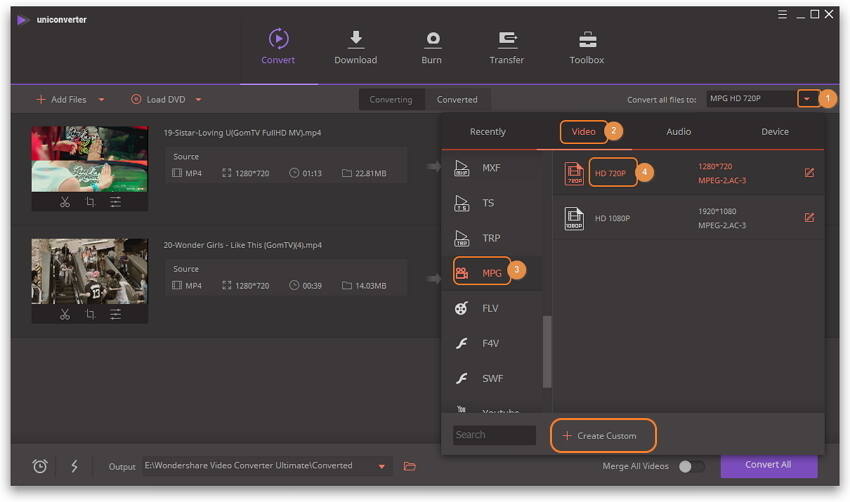Trim the Sistar-Loving U video with scissors
The image size is (850, 502).
pyautogui.click(x=65, y=202)
